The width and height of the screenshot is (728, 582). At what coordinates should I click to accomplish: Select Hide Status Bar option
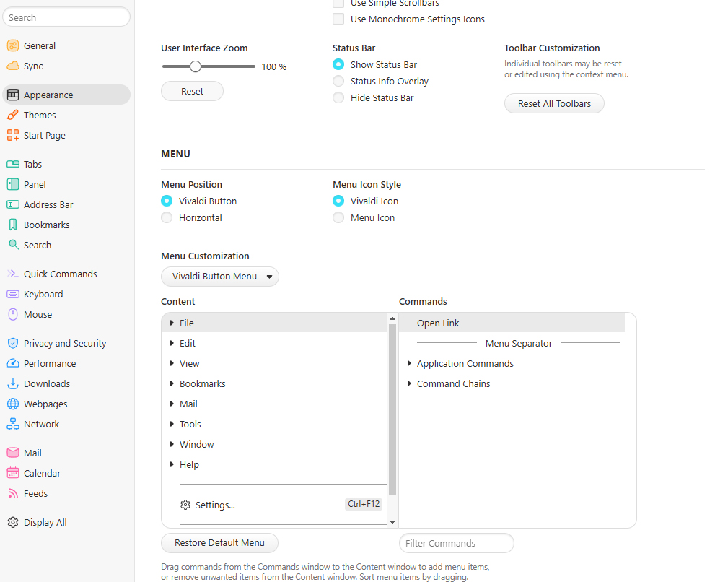(338, 97)
